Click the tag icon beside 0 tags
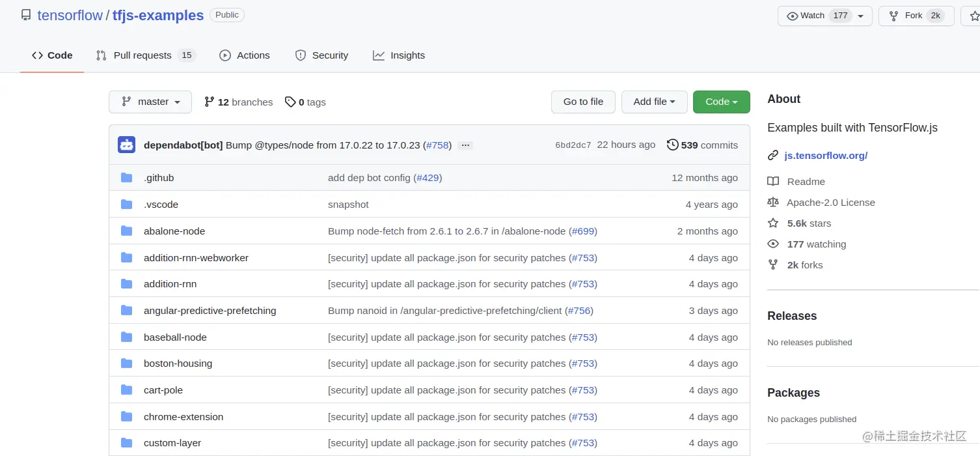 click(290, 102)
